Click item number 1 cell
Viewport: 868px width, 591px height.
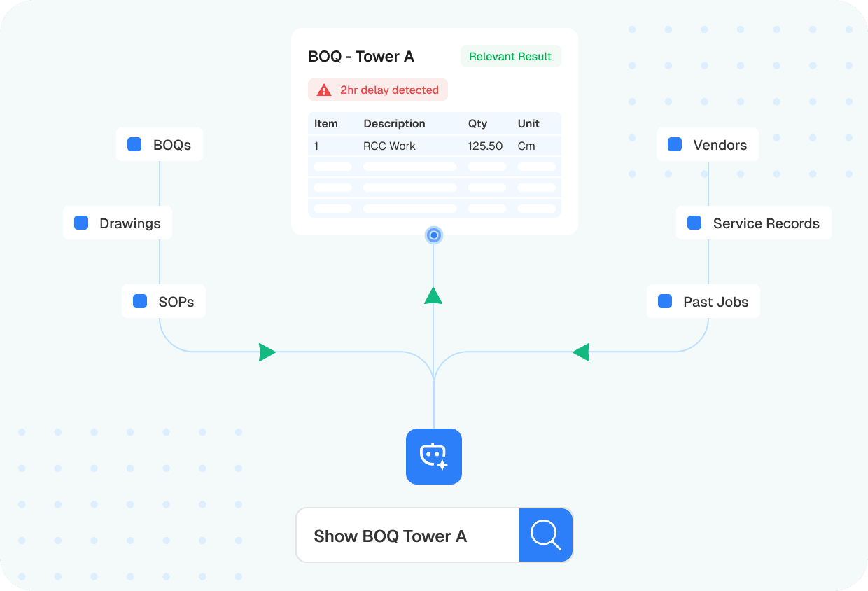tap(316, 146)
